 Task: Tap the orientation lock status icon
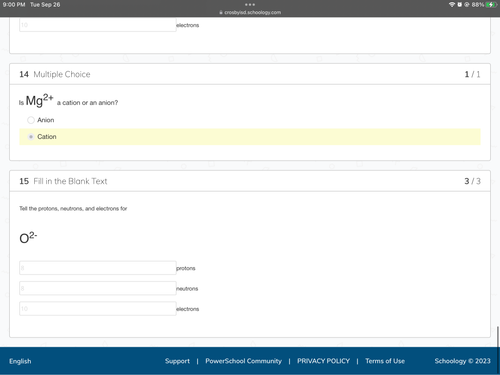467,5
